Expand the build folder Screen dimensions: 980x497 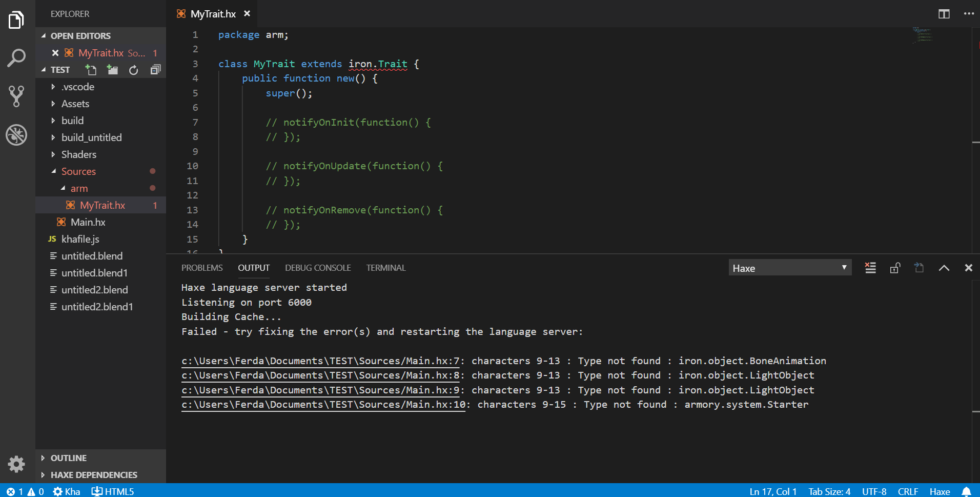coord(100,121)
